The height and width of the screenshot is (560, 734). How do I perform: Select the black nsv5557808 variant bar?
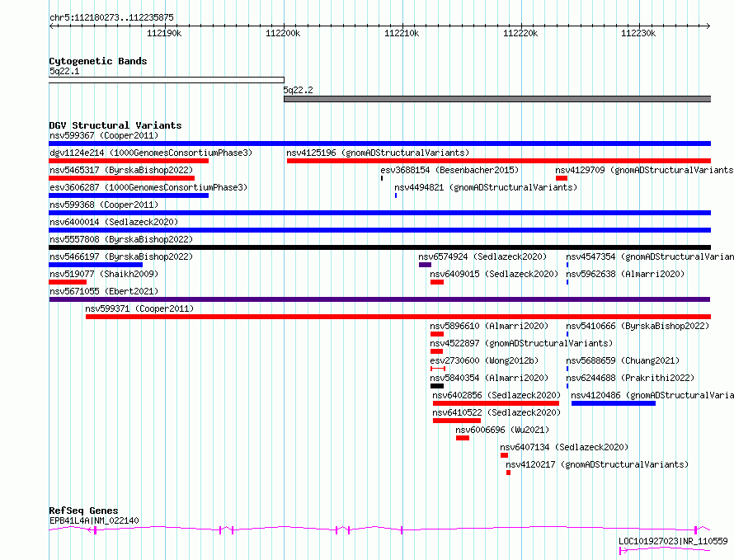(x=379, y=247)
